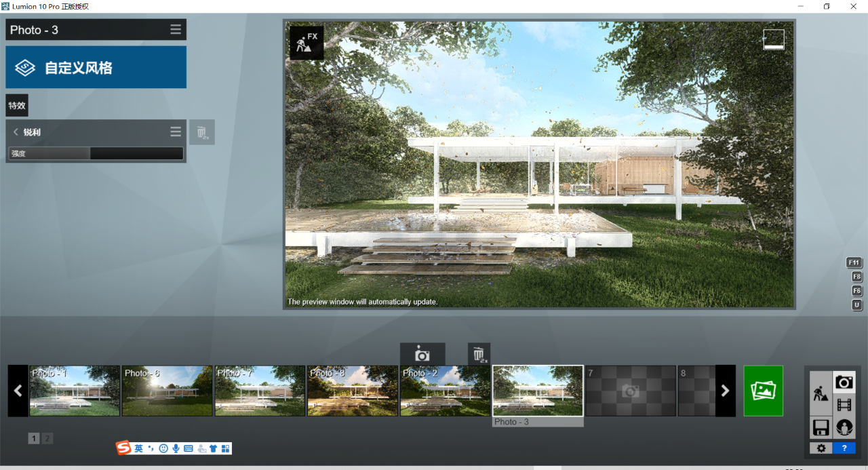Image resolution: width=868 pixels, height=470 pixels.
Task: Click the F11 shortcut key indicator
Action: [x=854, y=262]
